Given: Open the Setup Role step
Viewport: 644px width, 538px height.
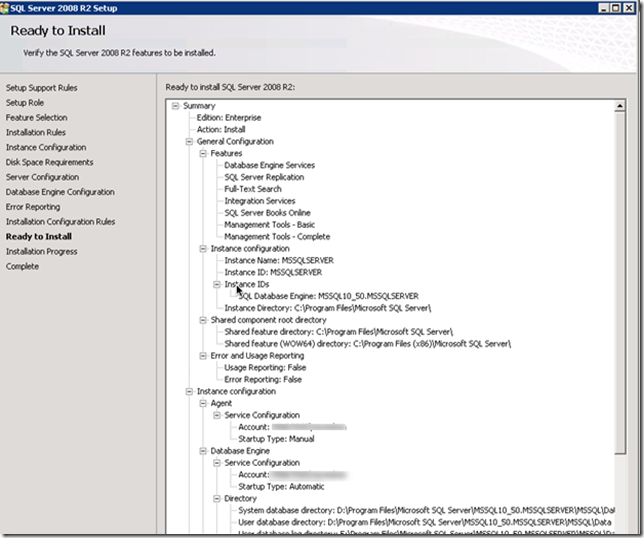Looking at the screenshot, I should [25, 103].
